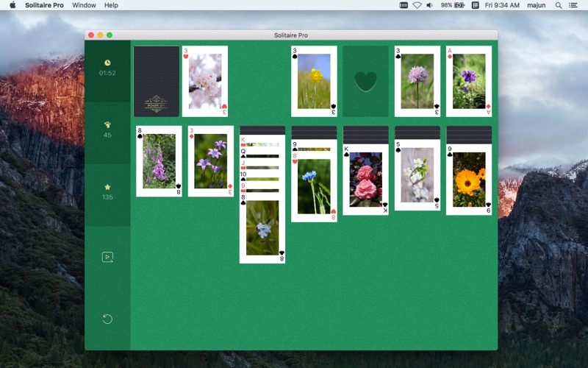Select the 3 of clubs with daffodil
This screenshot has height=368, width=588.
pos(314,81)
